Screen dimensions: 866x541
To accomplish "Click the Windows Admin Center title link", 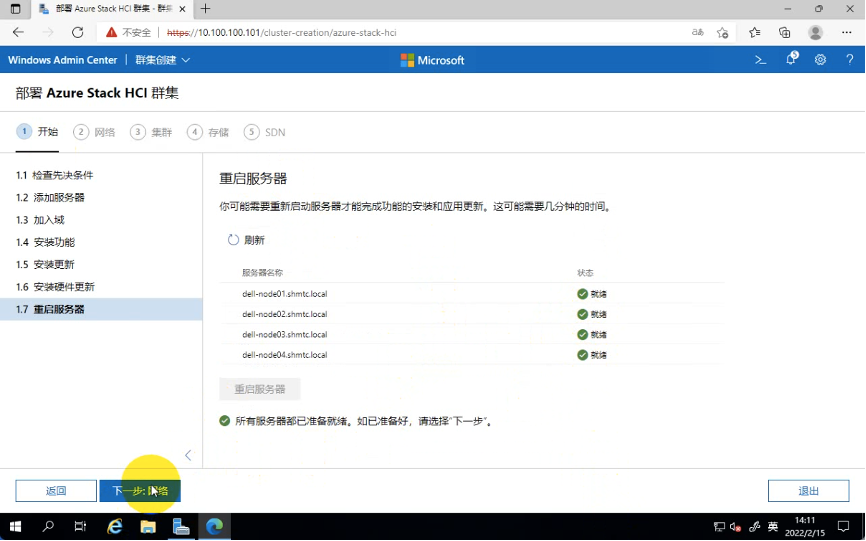I will point(62,60).
